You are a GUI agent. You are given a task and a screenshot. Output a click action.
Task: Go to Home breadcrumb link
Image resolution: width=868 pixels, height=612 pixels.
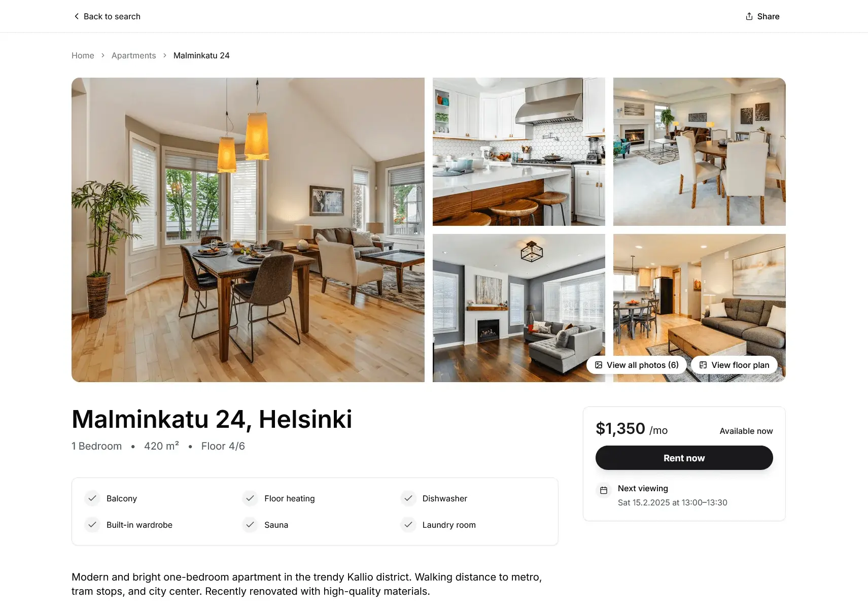(83, 55)
